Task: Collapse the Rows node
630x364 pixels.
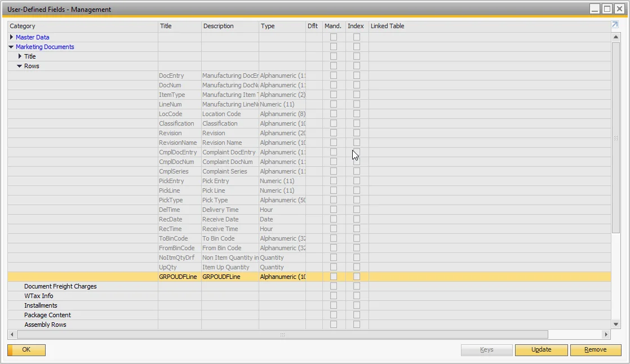Action: [20, 66]
